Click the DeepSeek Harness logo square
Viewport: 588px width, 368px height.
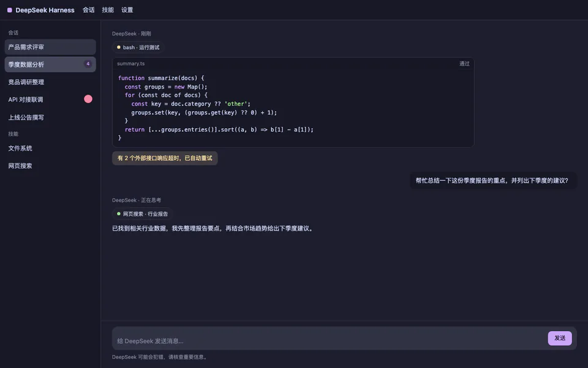pyautogui.click(x=10, y=10)
